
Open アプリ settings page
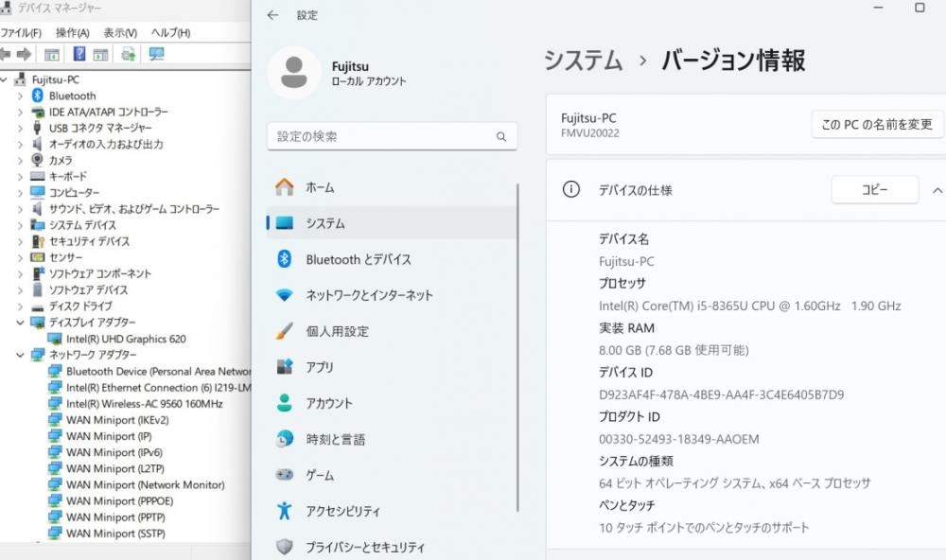point(392,367)
